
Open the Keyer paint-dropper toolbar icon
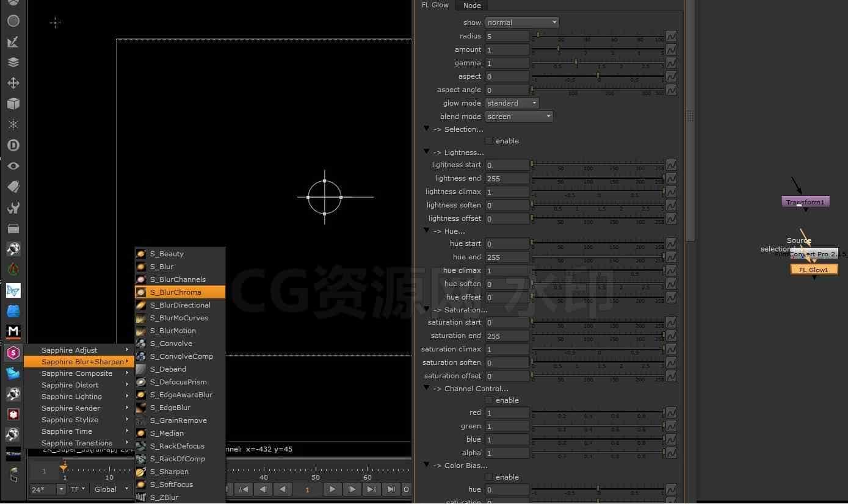click(13, 41)
